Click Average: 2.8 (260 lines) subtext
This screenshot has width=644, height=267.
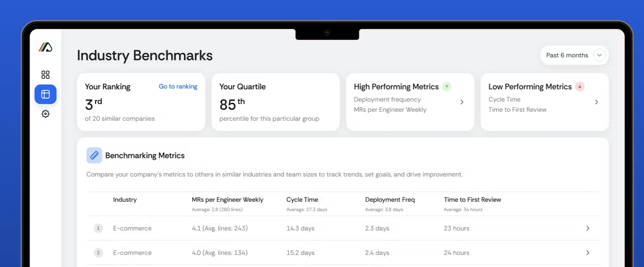[217, 209]
